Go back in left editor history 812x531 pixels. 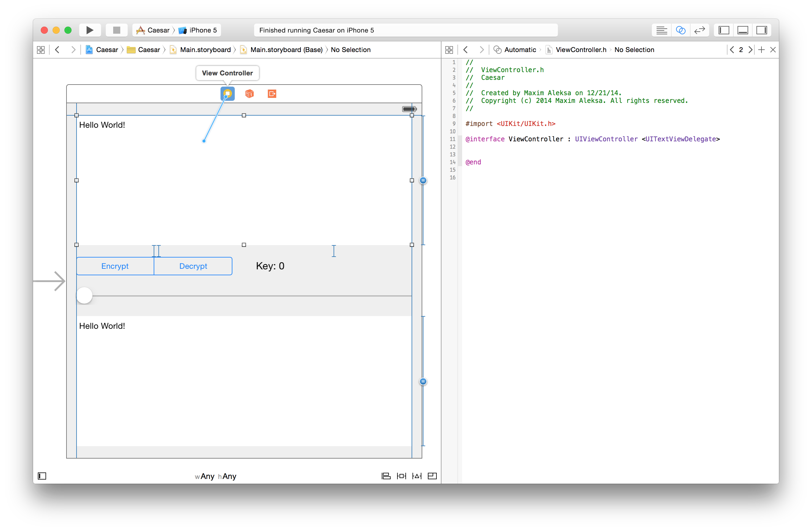(57, 50)
